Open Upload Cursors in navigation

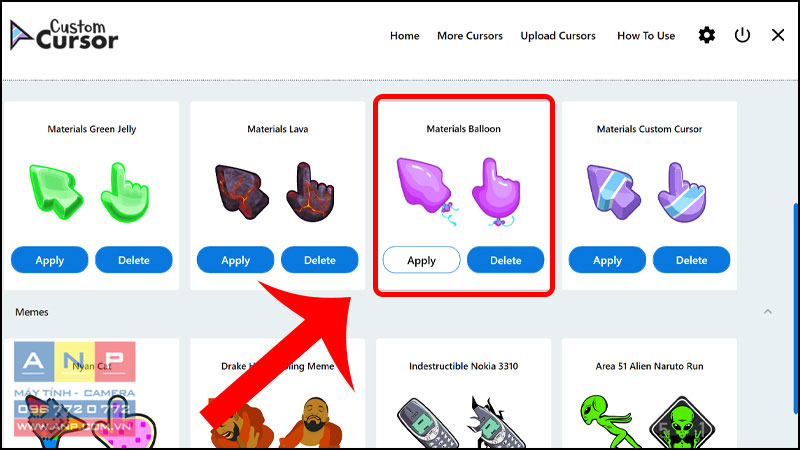click(558, 36)
